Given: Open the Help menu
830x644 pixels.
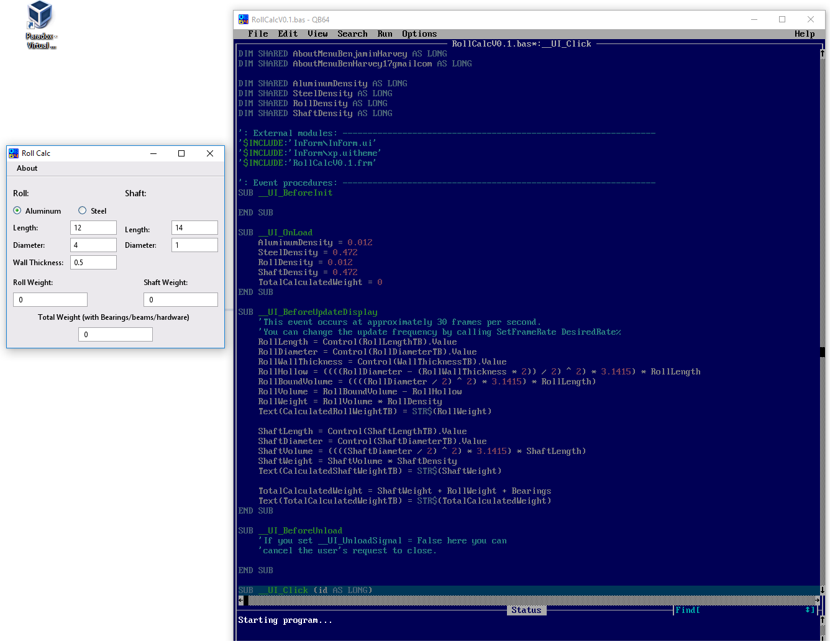Looking at the screenshot, I should [805, 34].
